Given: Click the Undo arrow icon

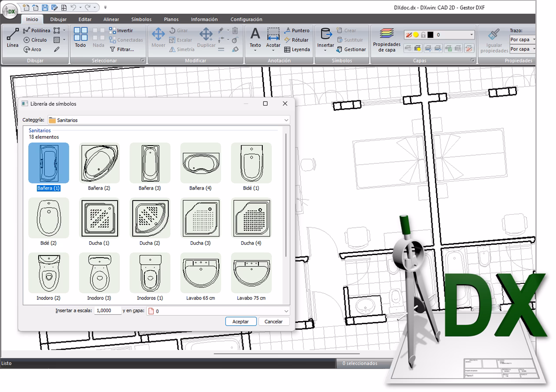Looking at the screenshot, I should [73, 7].
